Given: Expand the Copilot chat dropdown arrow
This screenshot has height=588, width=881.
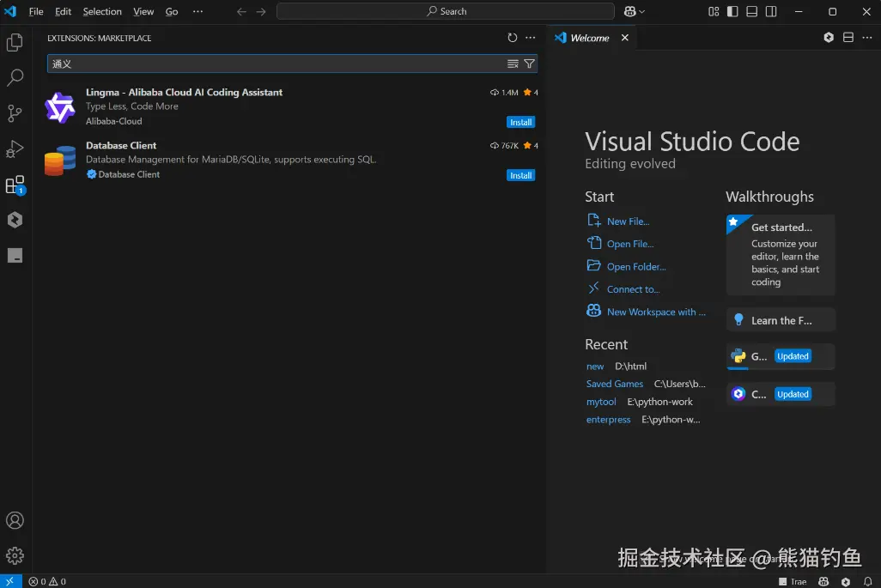Looking at the screenshot, I should point(641,12).
